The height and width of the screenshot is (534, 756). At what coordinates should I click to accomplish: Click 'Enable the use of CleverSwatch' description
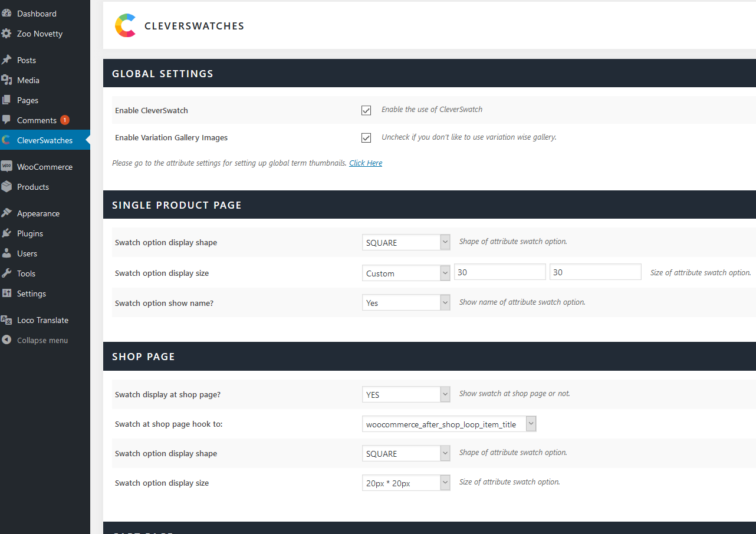click(432, 110)
